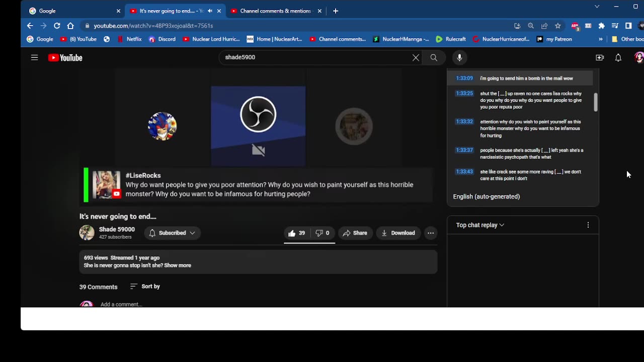Open more actions menu beside Download
The width and height of the screenshot is (644, 362).
431,233
